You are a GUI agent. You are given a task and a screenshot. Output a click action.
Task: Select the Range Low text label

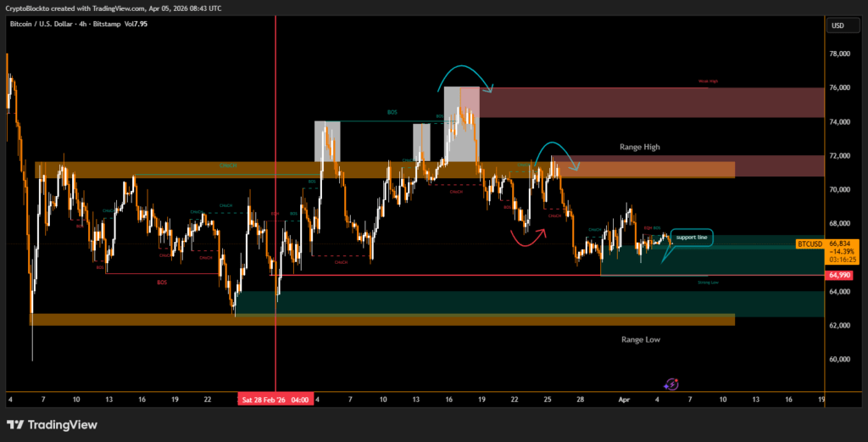(640, 339)
